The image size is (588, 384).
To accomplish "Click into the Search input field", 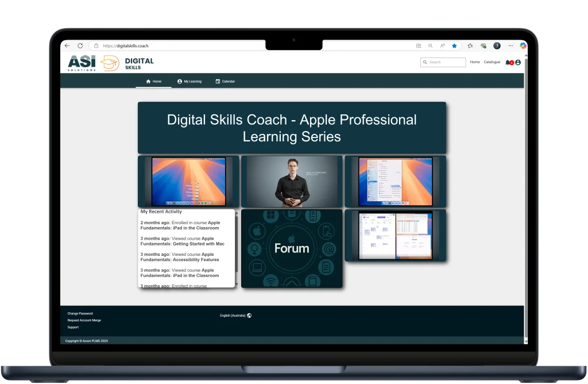I will 443,62.
